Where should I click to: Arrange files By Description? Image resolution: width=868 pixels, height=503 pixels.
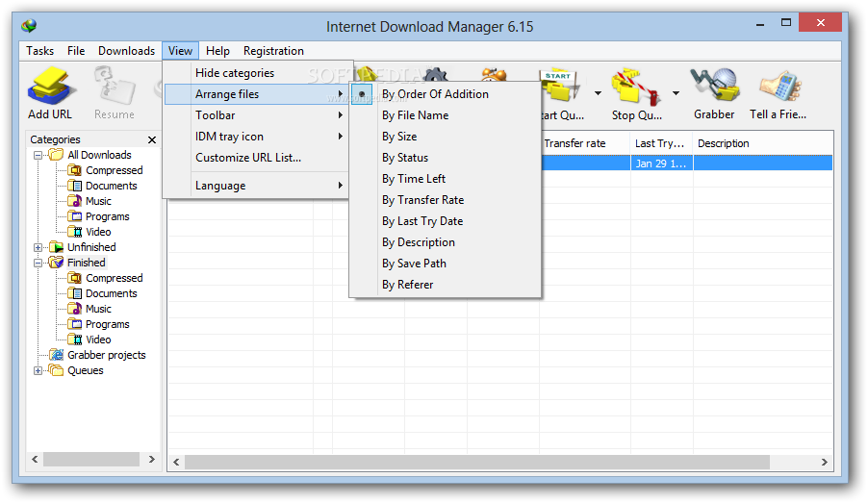[x=446, y=242]
